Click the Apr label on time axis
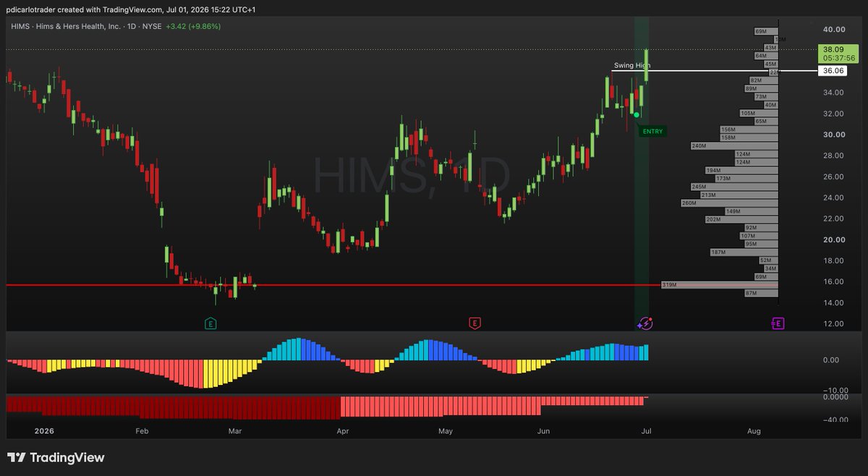 [343, 431]
